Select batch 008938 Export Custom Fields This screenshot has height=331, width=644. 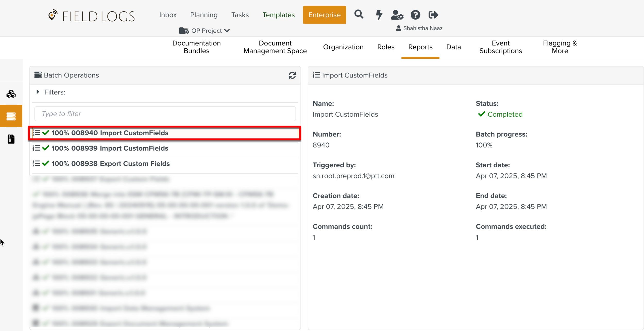111,164
